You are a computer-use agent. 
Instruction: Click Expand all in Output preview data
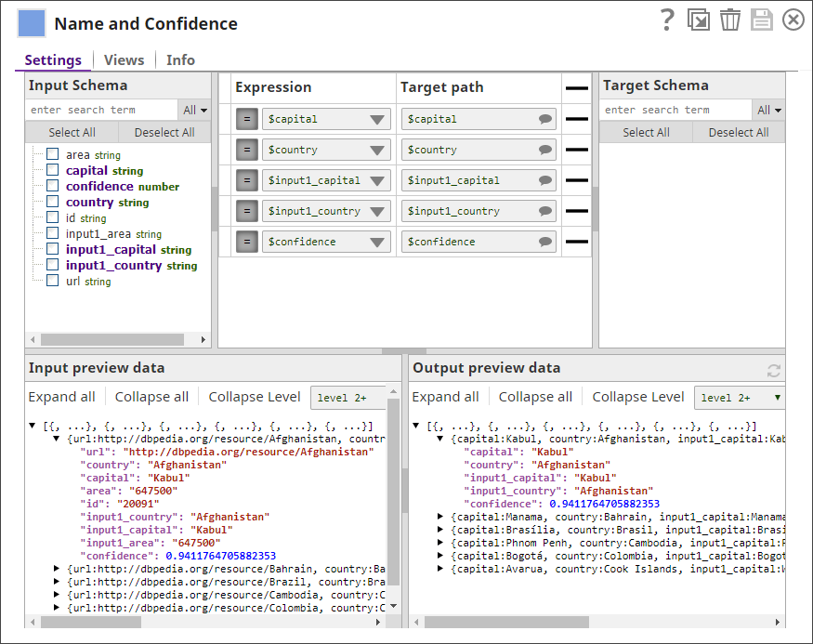445,397
